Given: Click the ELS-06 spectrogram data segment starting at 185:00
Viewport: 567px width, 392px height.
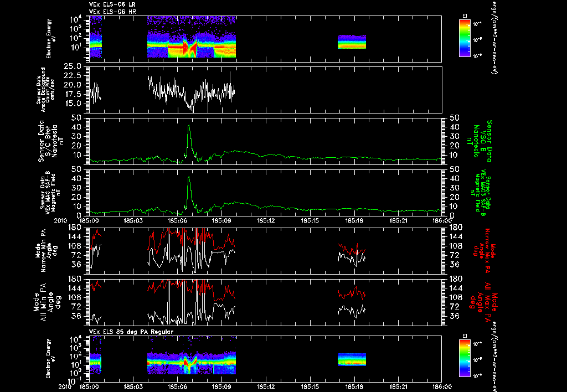Looking at the screenshot, I should [95, 37].
